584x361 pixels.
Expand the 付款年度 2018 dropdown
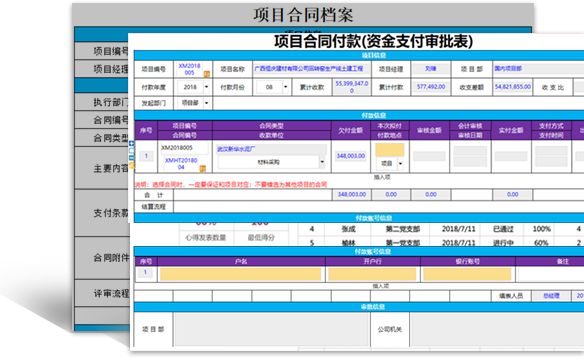(x=206, y=87)
